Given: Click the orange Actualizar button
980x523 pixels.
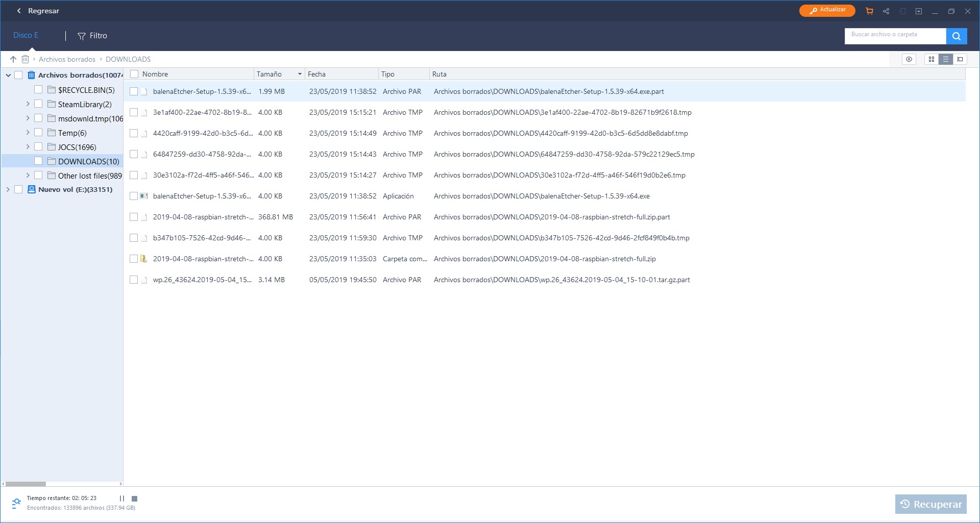Looking at the screenshot, I should pyautogui.click(x=827, y=10).
